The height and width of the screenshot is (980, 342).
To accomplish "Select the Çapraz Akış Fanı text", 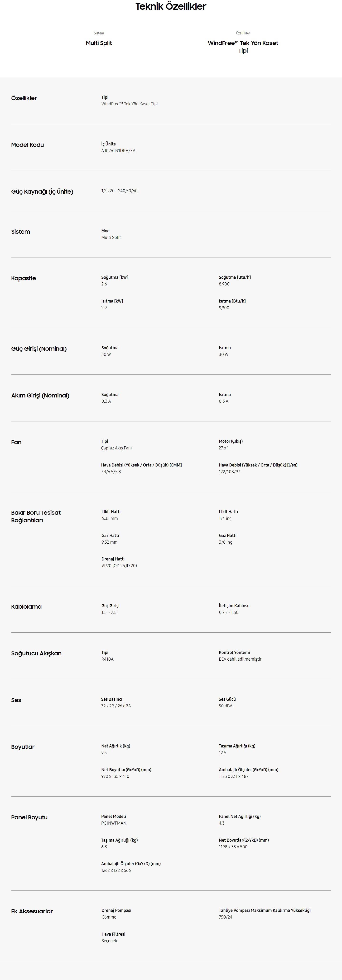I will [116, 448].
